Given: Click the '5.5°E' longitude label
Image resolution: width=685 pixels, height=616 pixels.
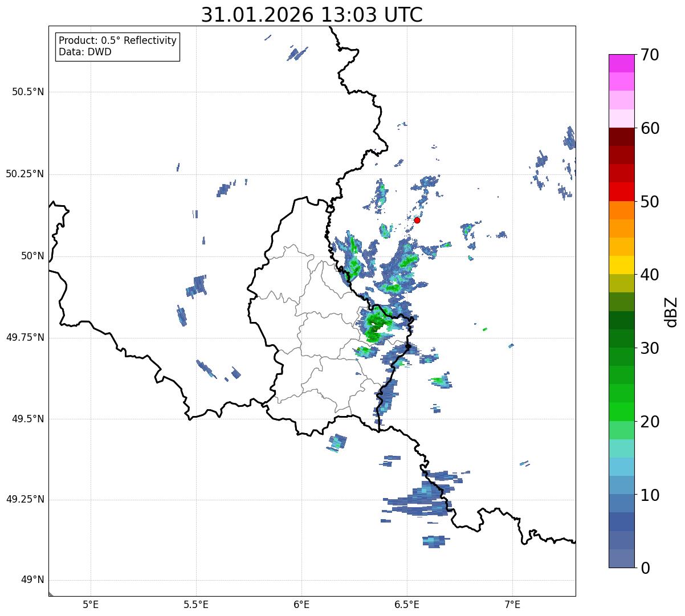Looking at the screenshot, I should [x=196, y=605].
